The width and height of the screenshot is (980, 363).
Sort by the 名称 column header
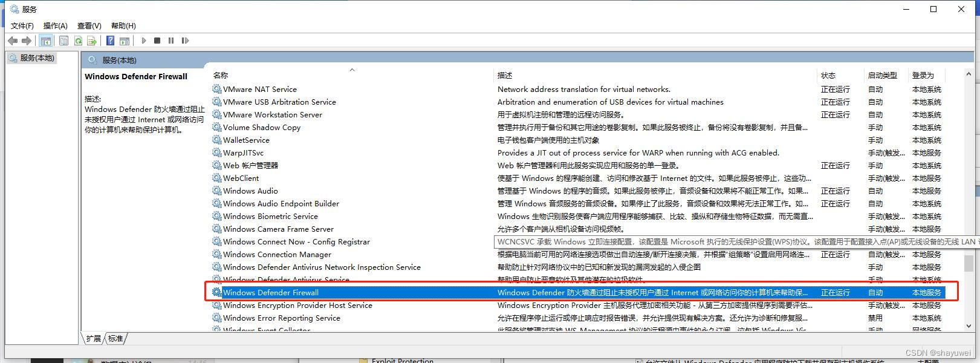pos(221,76)
